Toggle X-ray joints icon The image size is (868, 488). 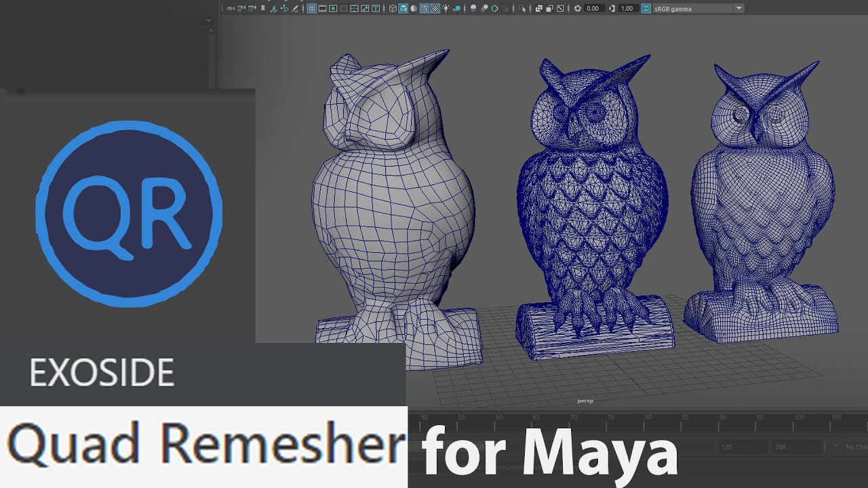click(x=560, y=9)
